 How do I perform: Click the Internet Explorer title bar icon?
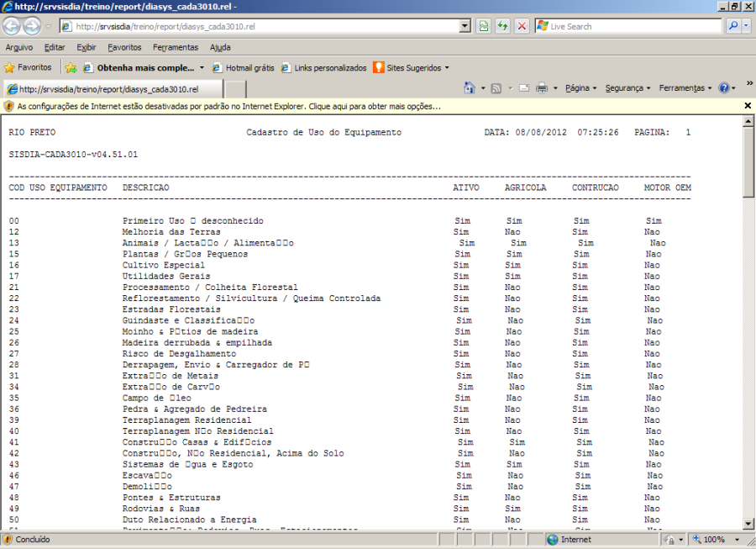click(8, 7)
